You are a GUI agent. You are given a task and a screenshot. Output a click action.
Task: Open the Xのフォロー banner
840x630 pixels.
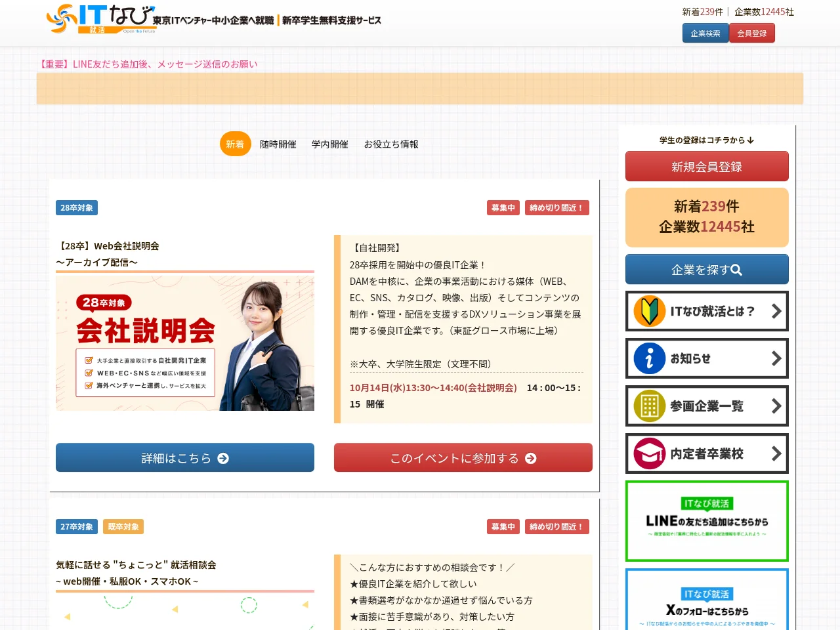point(707,599)
